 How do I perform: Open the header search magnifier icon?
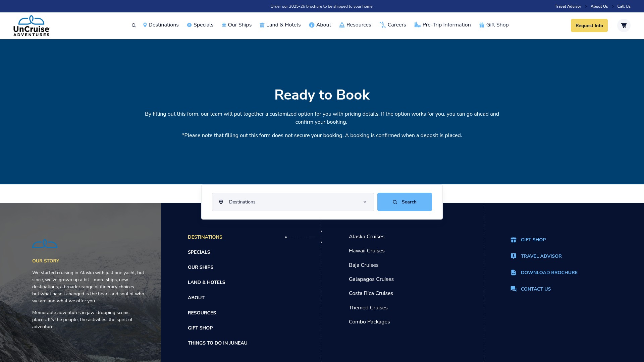click(134, 25)
